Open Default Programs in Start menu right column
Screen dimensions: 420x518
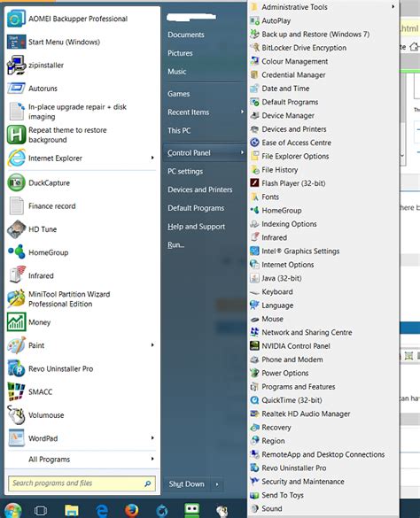point(196,208)
